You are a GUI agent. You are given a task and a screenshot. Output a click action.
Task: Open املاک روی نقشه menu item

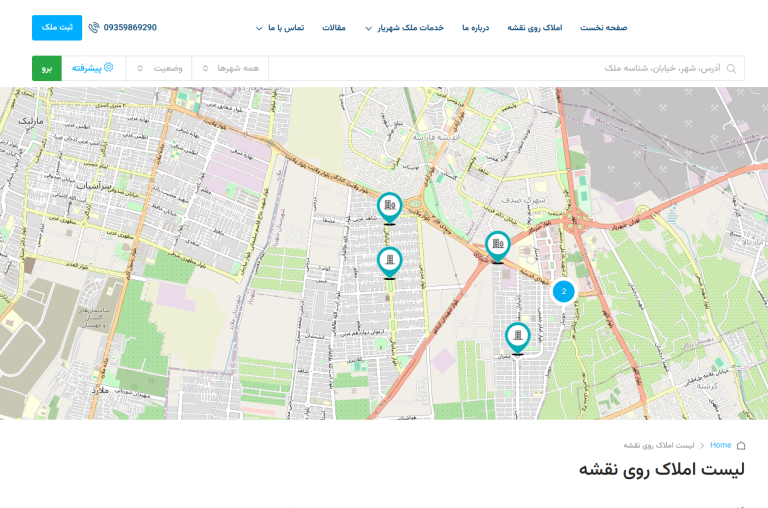(x=536, y=28)
